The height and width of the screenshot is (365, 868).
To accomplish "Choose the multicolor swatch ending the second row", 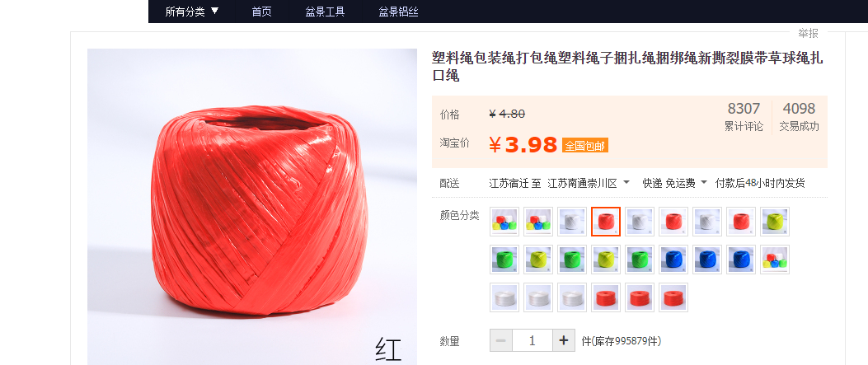I will pos(775,260).
